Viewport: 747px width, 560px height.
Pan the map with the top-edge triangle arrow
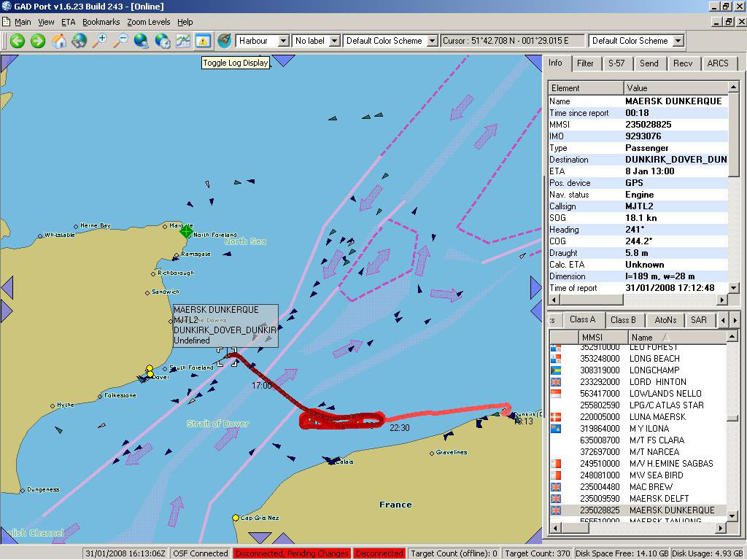pyautogui.click(x=284, y=61)
